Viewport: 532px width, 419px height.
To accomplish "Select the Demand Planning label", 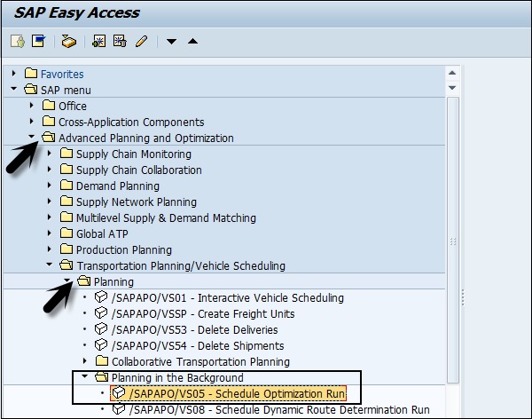I will (x=118, y=186).
